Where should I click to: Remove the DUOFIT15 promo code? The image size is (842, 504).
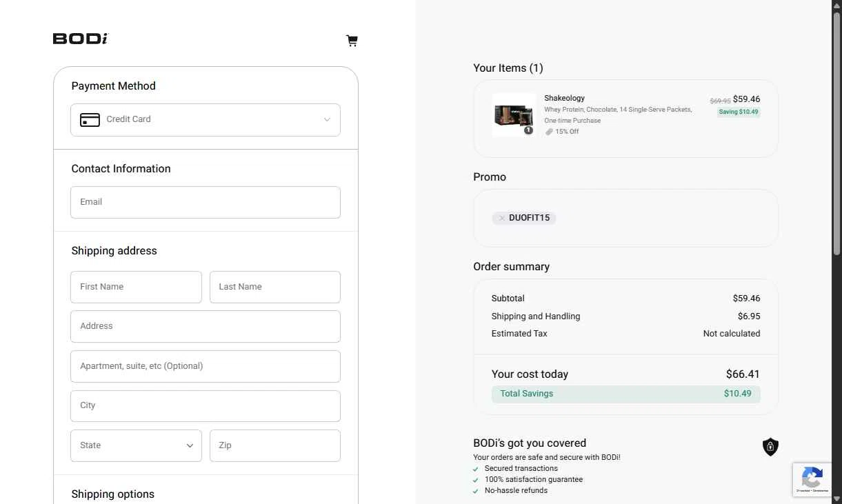(501, 218)
